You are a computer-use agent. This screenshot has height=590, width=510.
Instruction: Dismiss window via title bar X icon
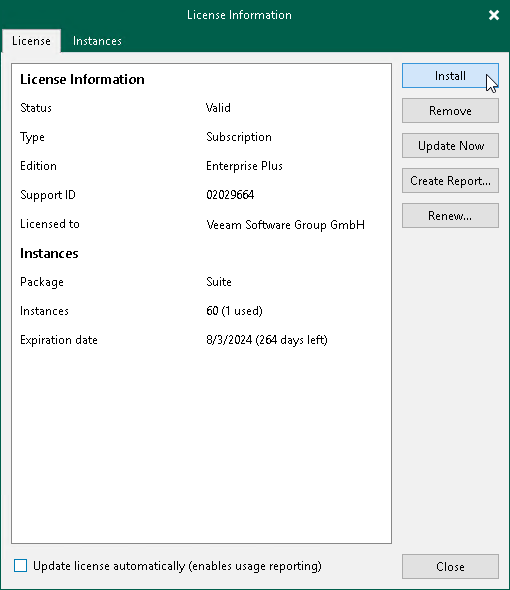pyautogui.click(x=493, y=15)
